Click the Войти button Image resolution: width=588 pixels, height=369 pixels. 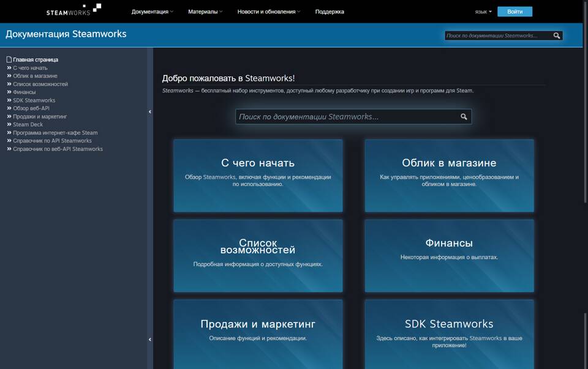(x=514, y=12)
